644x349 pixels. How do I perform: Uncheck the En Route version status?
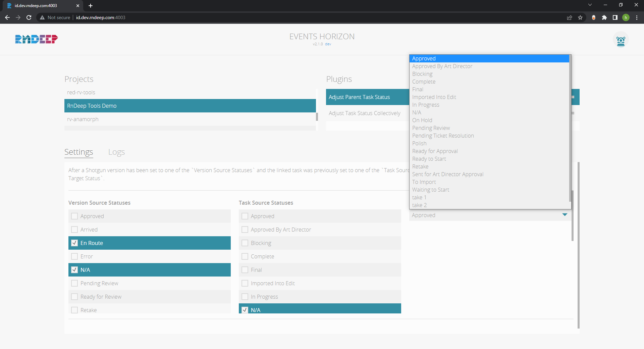74,243
